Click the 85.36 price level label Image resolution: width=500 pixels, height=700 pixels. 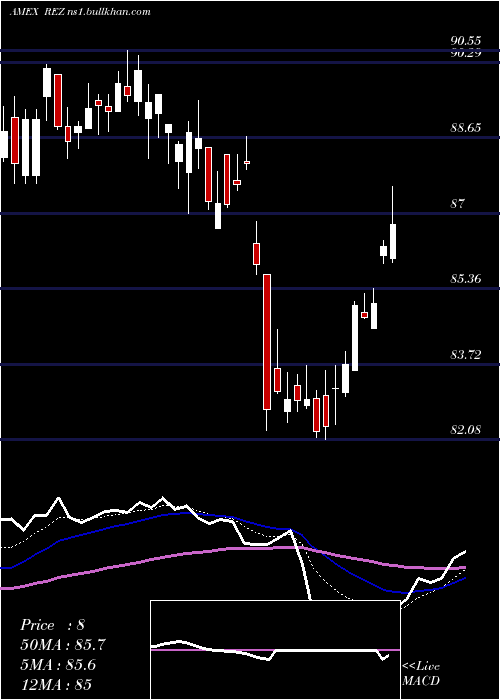tap(465, 279)
